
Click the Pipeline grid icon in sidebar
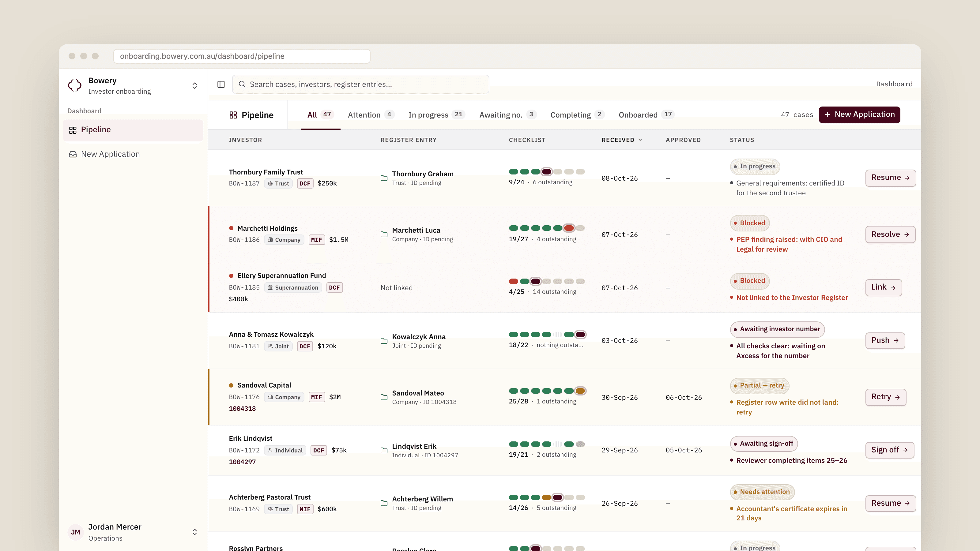click(x=73, y=130)
